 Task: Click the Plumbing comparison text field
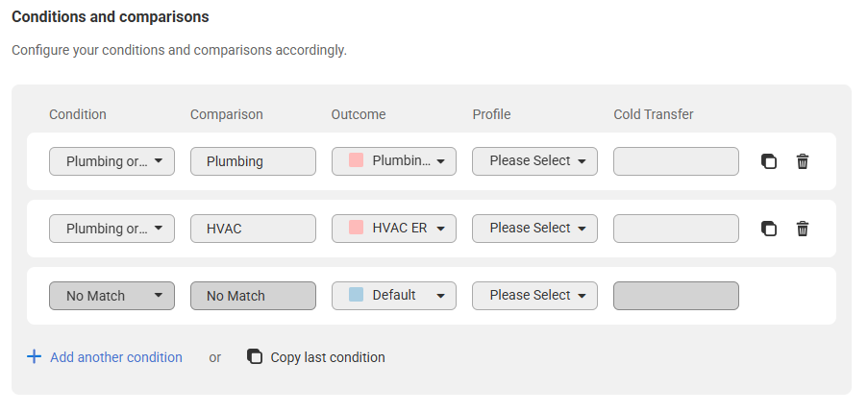pos(253,161)
